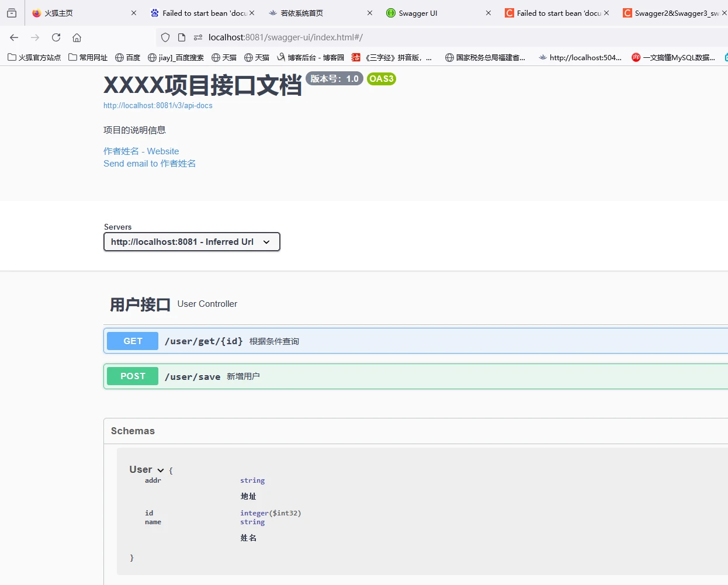Open the http://localhost:504 bookmark
The height and width of the screenshot is (585, 728).
pyautogui.click(x=580, y=57)
